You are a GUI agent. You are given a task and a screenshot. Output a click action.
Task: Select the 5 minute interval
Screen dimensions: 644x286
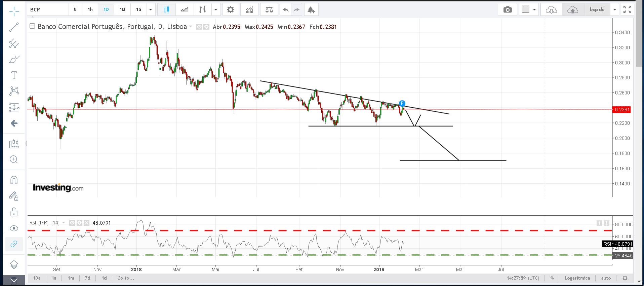(x=75, y=10)
